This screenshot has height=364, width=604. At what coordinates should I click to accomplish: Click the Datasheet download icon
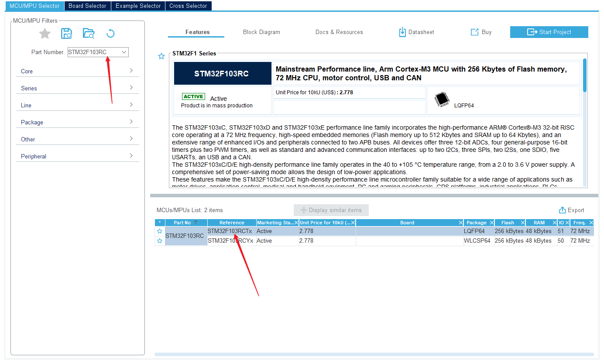pyautogui.click(x=402, y=32)
